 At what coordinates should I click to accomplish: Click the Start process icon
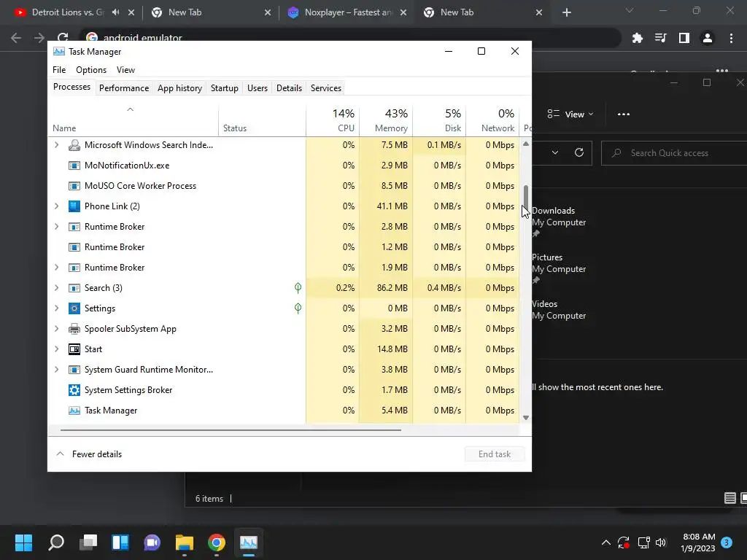[74, 349]
